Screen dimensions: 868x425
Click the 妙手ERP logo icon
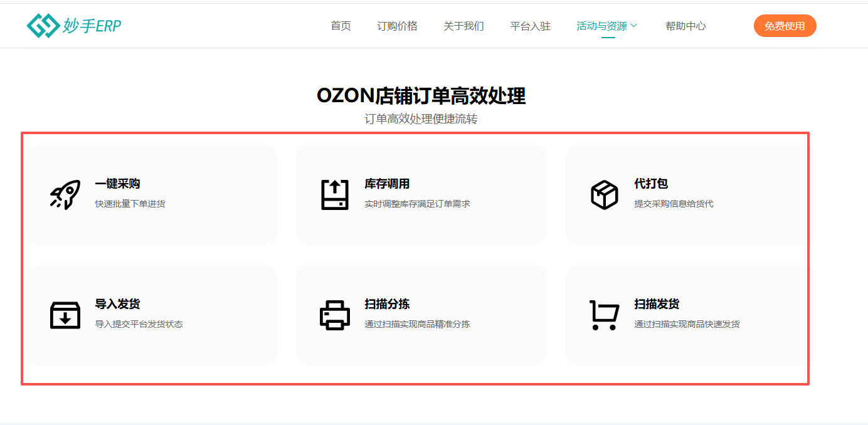[x=43, y=26]
